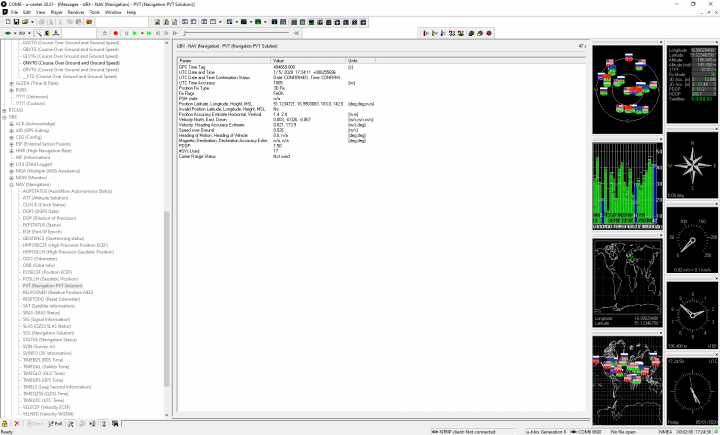Click the Poll button at bottom
Viewport: 720px width, 435px height.
56,424
